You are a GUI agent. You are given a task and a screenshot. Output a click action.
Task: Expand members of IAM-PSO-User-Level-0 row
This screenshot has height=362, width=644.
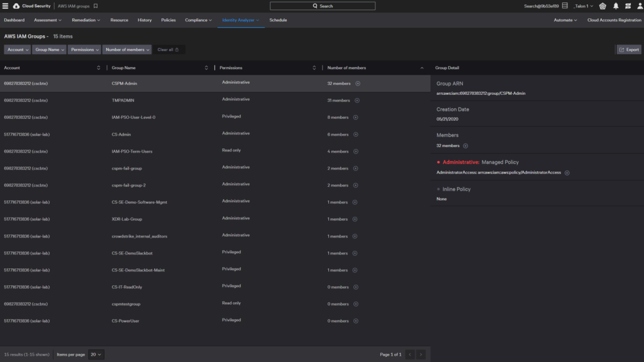[356, 118]
